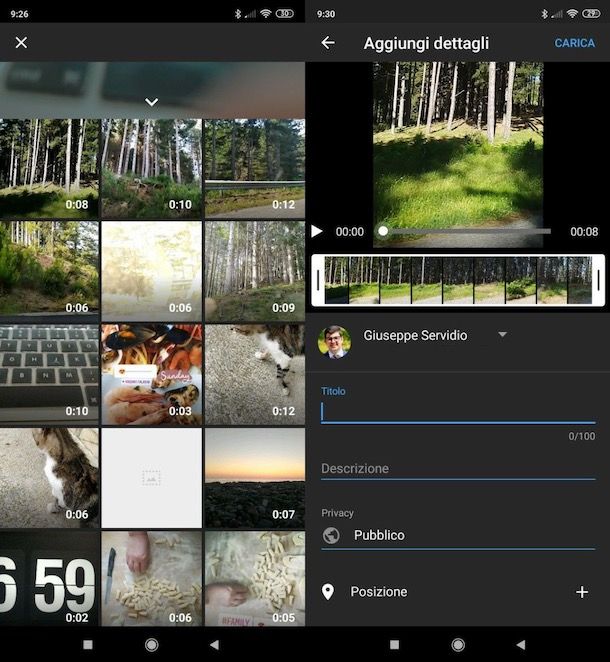The height and width of the screenshot is (662, 610).
Task: Tap the 00:08 total duration label
Action: [584, 231]
